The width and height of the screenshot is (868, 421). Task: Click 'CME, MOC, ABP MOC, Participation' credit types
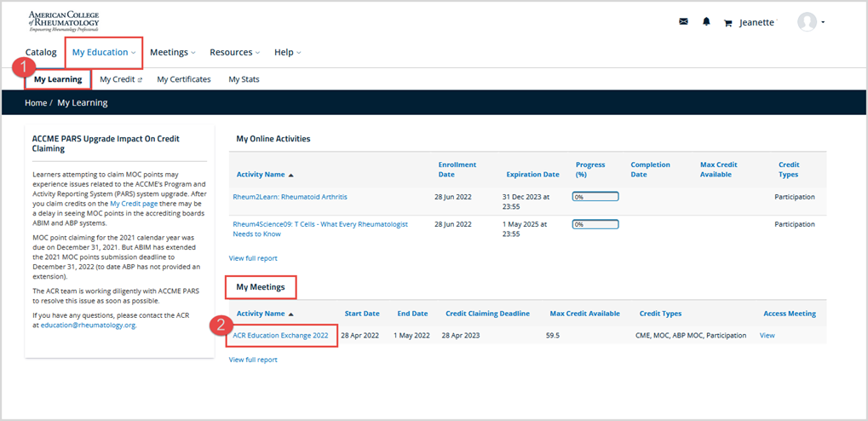(691, 335)
